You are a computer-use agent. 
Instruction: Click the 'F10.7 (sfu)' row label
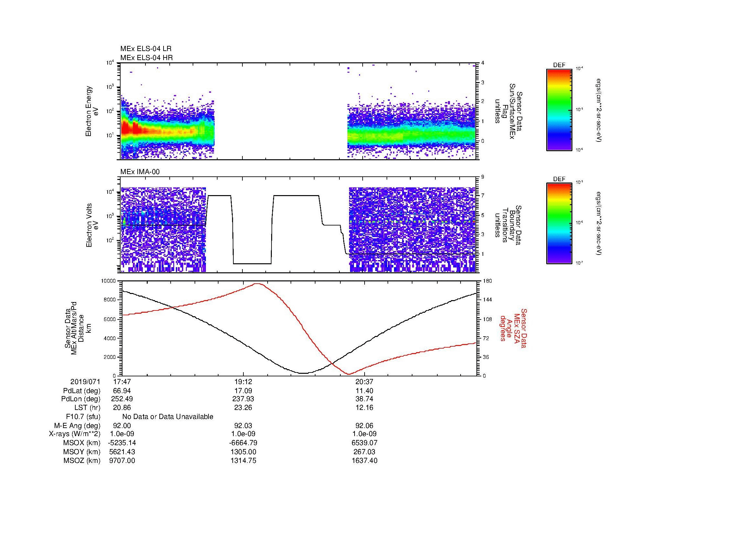click(83, 416)
